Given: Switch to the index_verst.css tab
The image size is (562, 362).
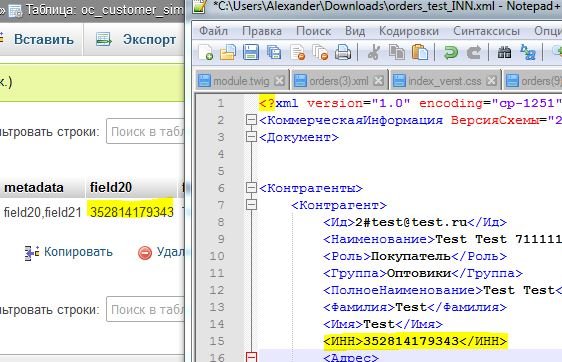Looking at the screenshot, I should (x=445, y=81).
